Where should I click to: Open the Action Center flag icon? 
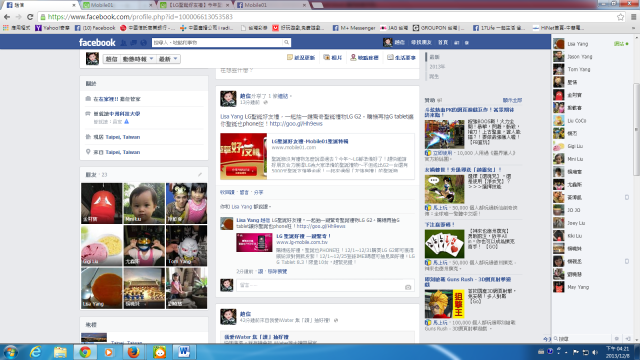[x=576, y=352]
